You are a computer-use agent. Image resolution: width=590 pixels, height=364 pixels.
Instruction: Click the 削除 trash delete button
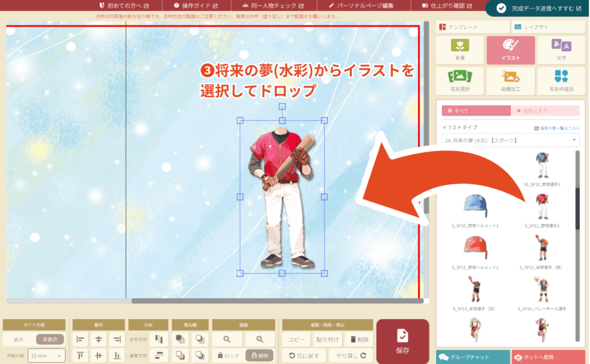click(359, 339)
